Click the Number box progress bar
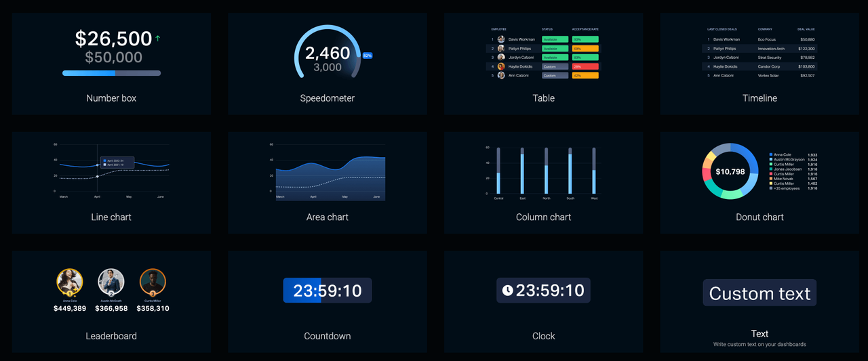 tap(111, 73)
